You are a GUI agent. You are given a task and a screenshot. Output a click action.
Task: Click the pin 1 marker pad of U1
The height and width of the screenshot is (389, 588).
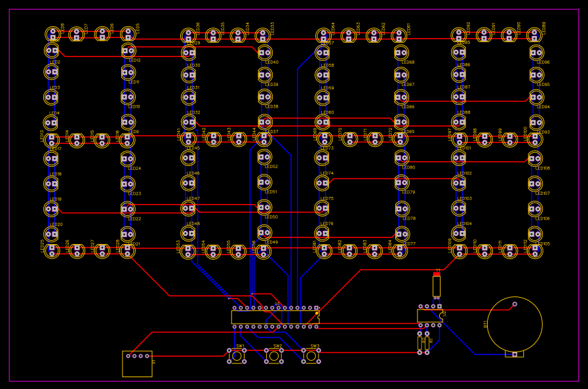(x=316, y=307)
